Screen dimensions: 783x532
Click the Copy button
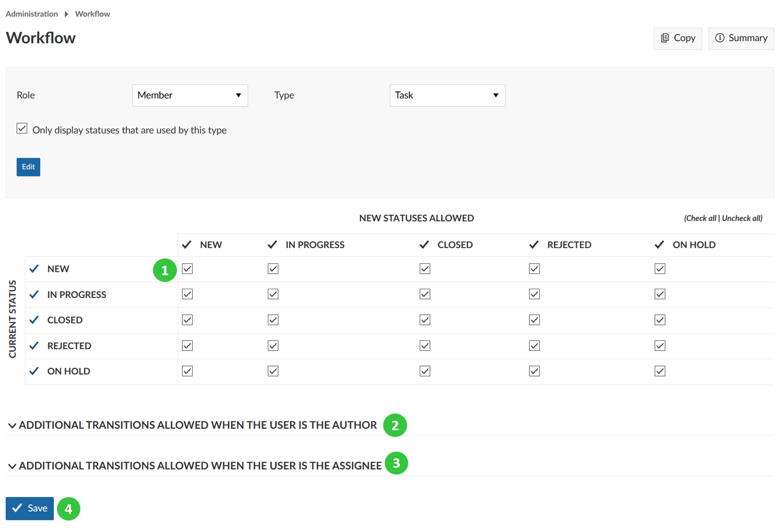pos(678,38)
